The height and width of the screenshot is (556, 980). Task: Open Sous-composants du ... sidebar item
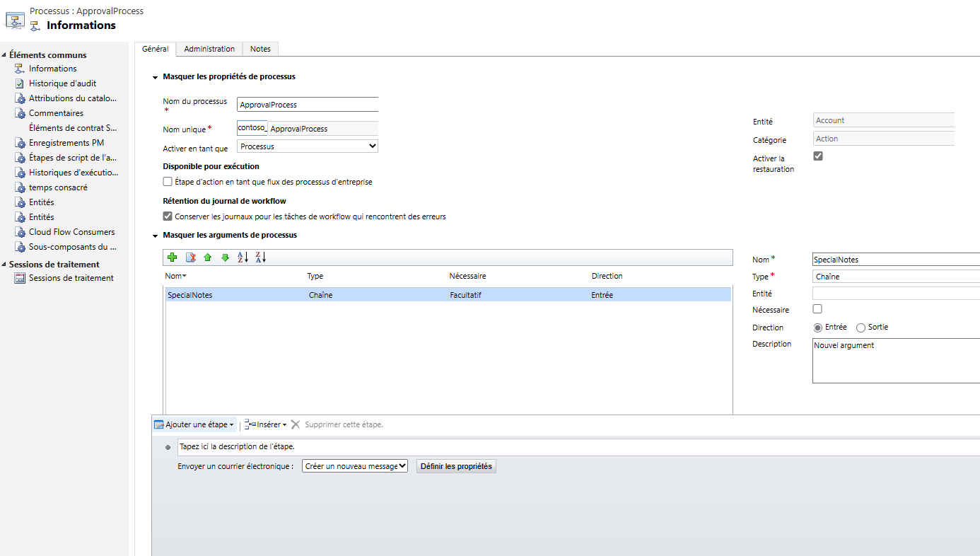click(72, 247)
